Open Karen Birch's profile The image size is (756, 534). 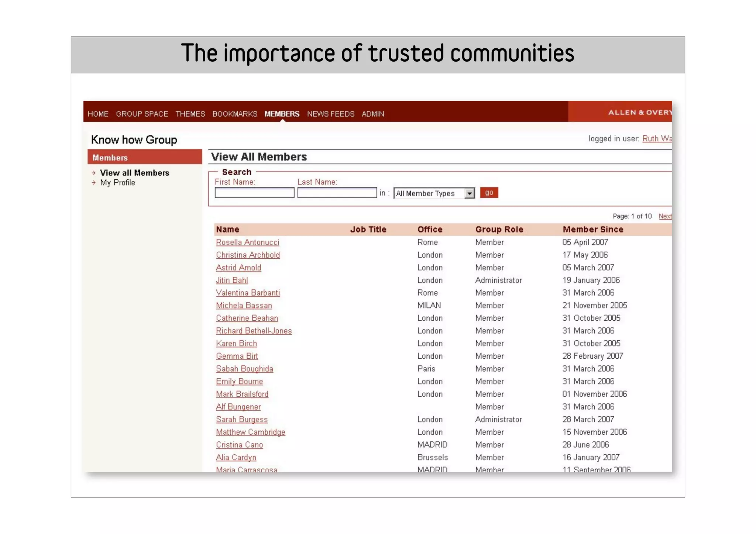tap(237, 344)
